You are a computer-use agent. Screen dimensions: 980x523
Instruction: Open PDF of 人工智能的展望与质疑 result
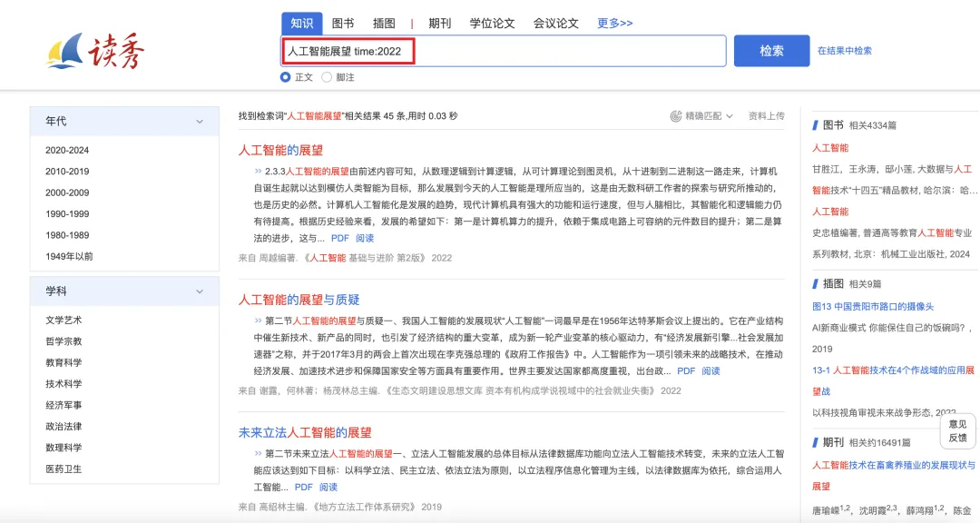point(686,371)
